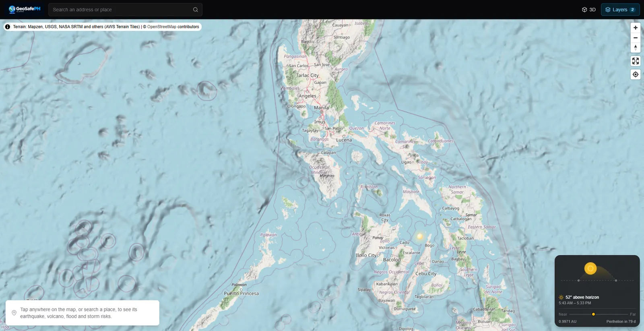Click the Iloilo City map label
Screen dimensions: 644x331
[x=366, y=255]
